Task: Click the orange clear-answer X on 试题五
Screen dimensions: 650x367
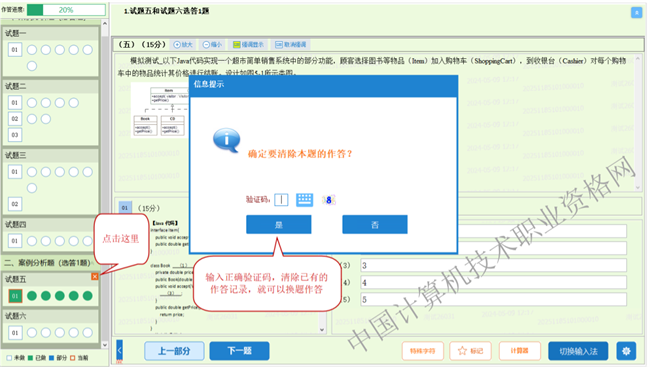Action: 95,277
